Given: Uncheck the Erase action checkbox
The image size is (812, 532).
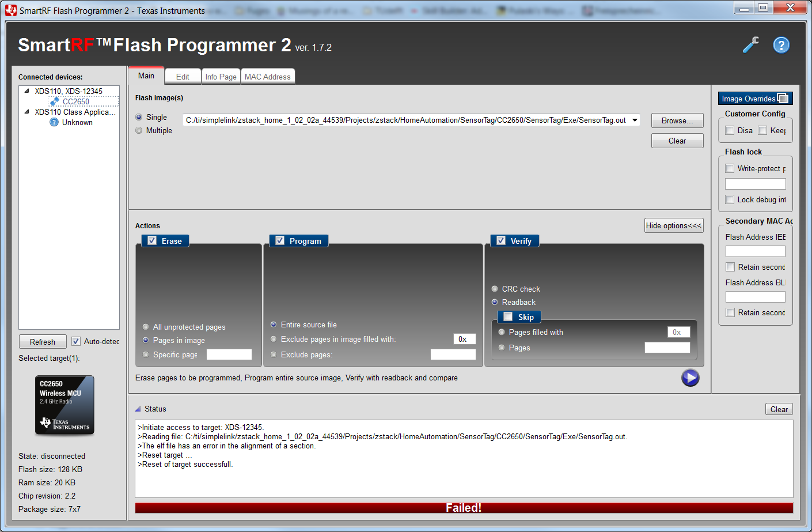Looking at the screenshot, I should 152,240.
